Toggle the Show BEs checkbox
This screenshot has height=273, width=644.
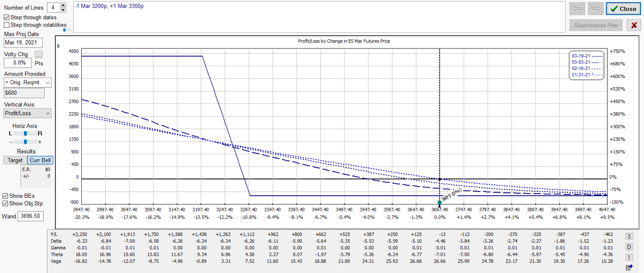point(5,196)
